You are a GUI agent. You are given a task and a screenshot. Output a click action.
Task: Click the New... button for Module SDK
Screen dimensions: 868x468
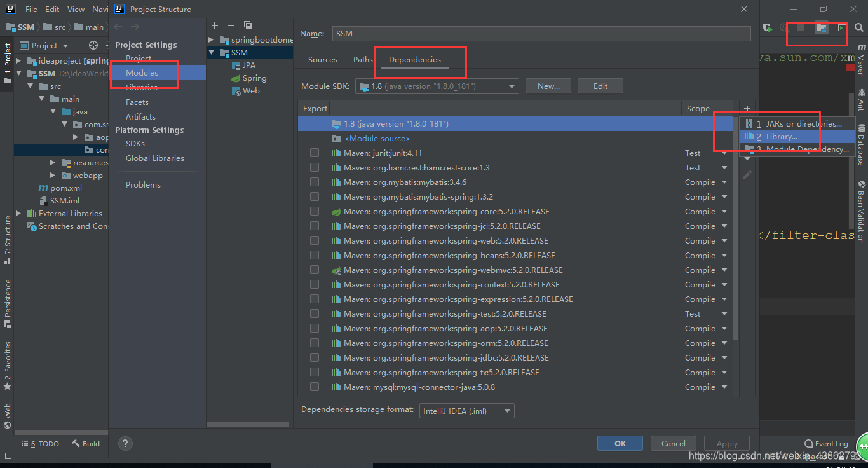point(548,86)
